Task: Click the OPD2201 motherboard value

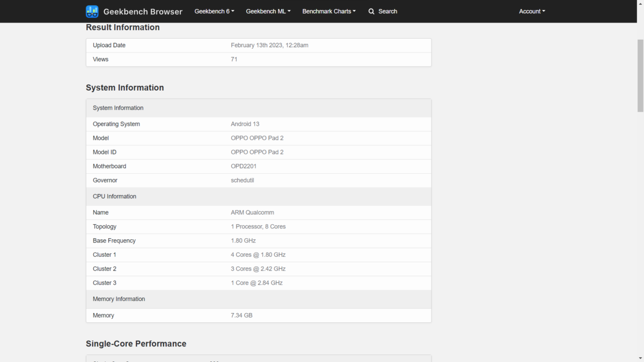Action: [244, 166]
